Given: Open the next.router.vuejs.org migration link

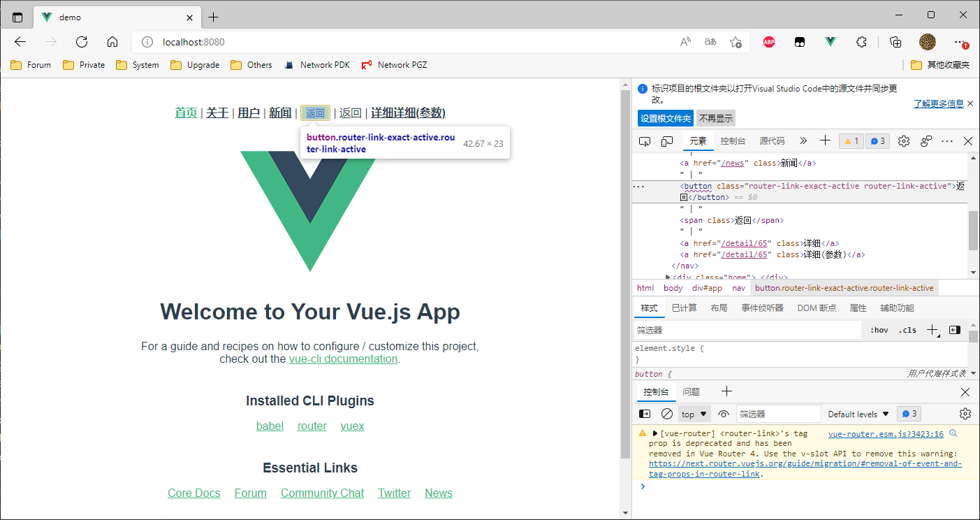Looking at the screenshot, I should click(x=805, y=468).
